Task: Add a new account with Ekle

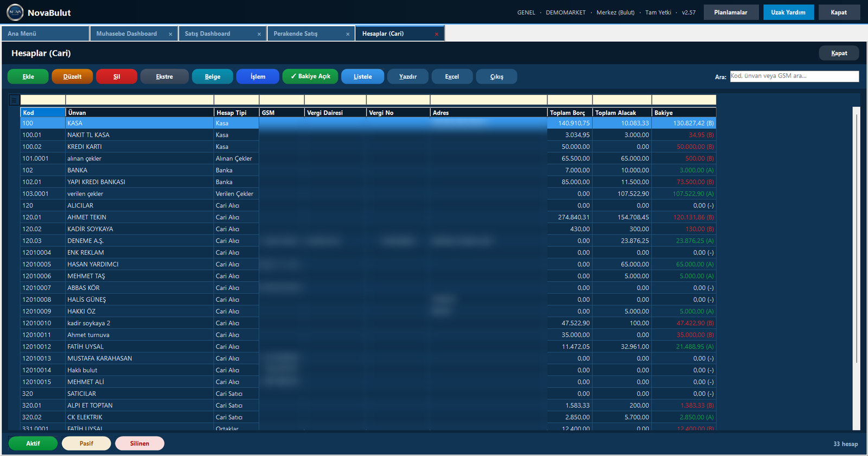Action: tap(28, 77)
